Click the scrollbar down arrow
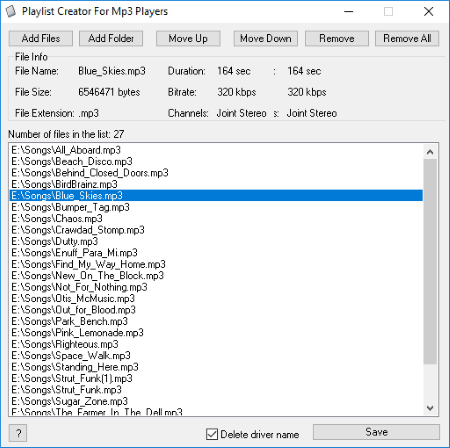Viewport: 450px width, 448px height. pyautogui.click(x=430, y=408)
